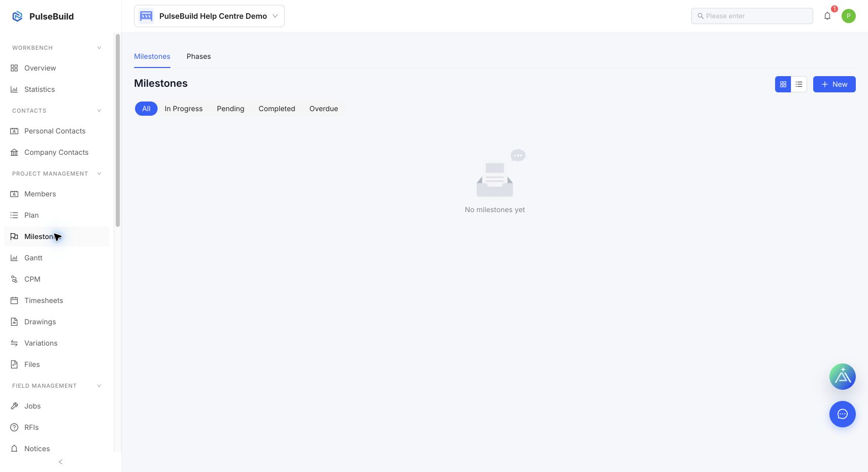Image resolution: width=868 pixels, height=472 pixels.
Task: Click the Drawings file icon
Action: tap(14, 322)
